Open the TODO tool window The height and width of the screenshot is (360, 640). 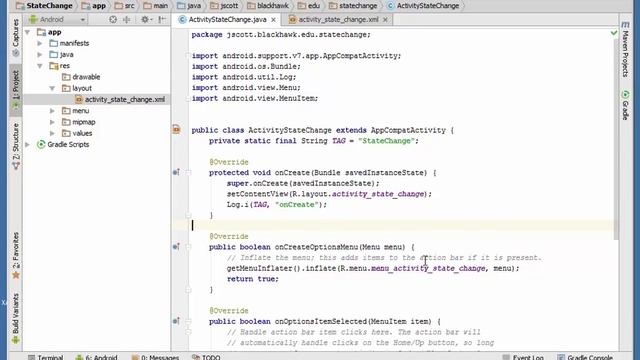pyautogui.click(x=206, y=357)
